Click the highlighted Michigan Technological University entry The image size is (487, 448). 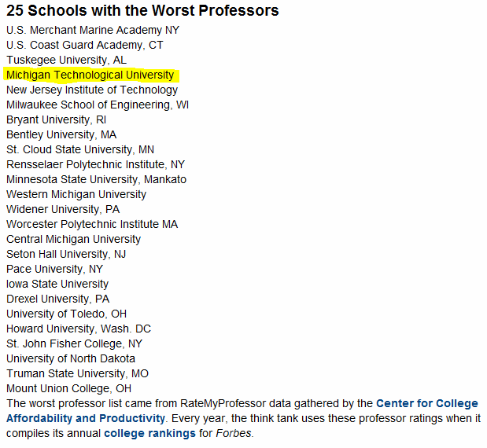pyautogui.click(x=90, y=75)
